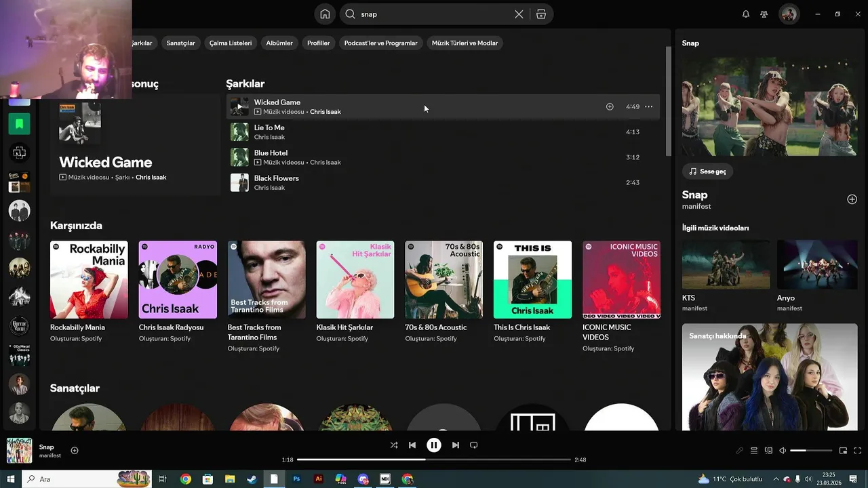This screenshot has height=488, width=868.
Task: Seek in the song progress bar
Action: pos(434,460)
